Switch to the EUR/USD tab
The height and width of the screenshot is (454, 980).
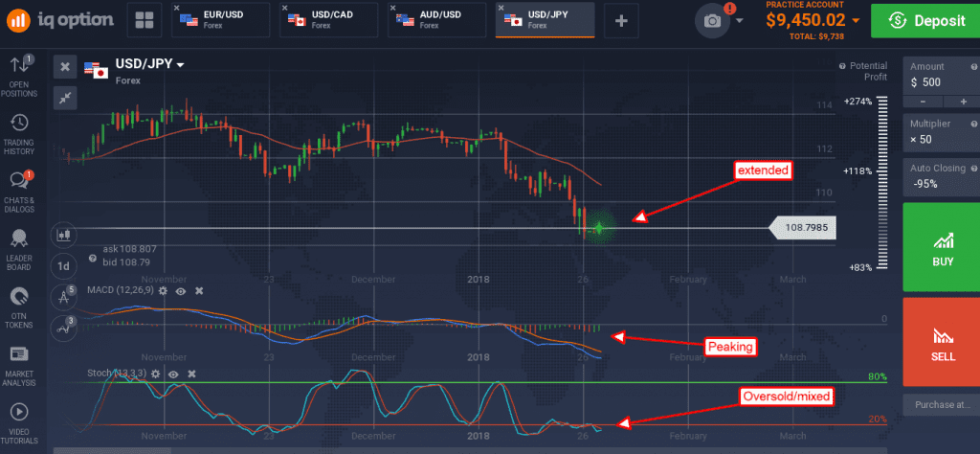[221, 20]
